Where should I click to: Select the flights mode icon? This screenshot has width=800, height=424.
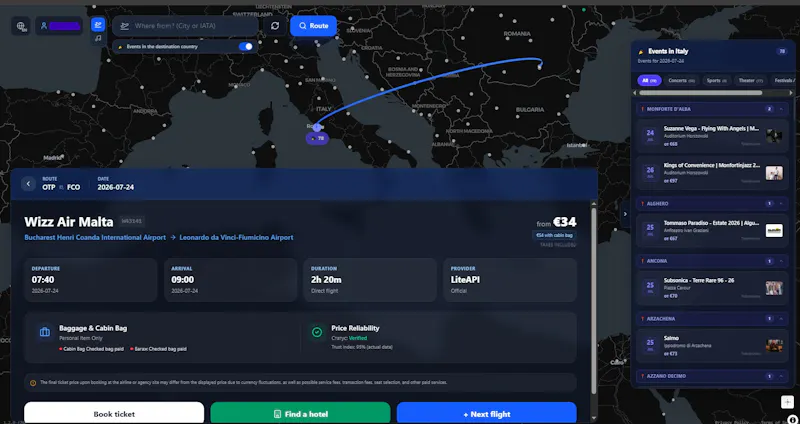(x=98, y=24)
